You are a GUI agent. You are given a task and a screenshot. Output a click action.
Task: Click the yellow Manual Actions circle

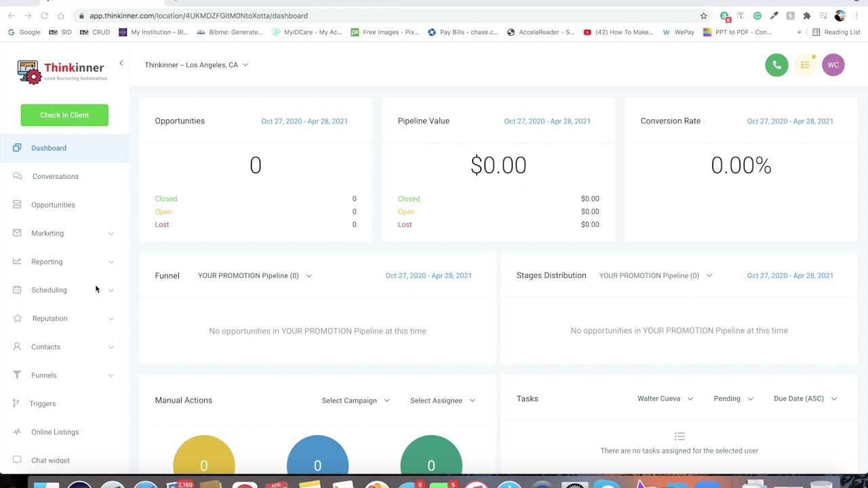pyautogui.click(x=204, y=455)
